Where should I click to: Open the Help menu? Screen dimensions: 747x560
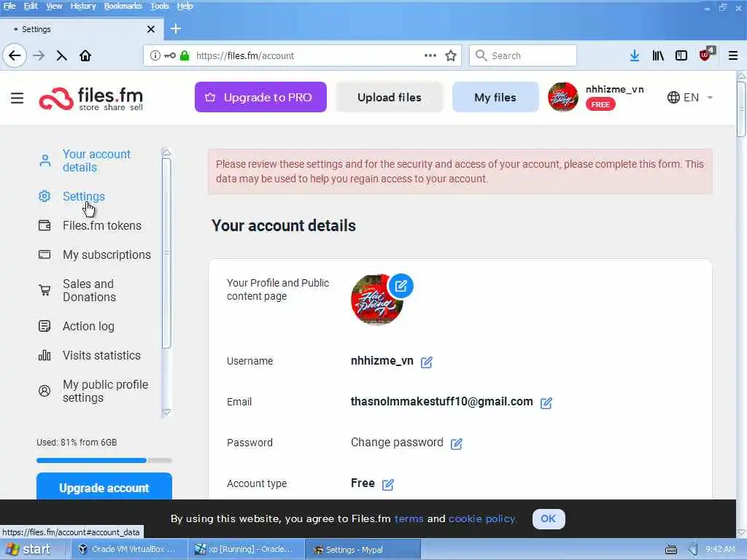point(185,6)
